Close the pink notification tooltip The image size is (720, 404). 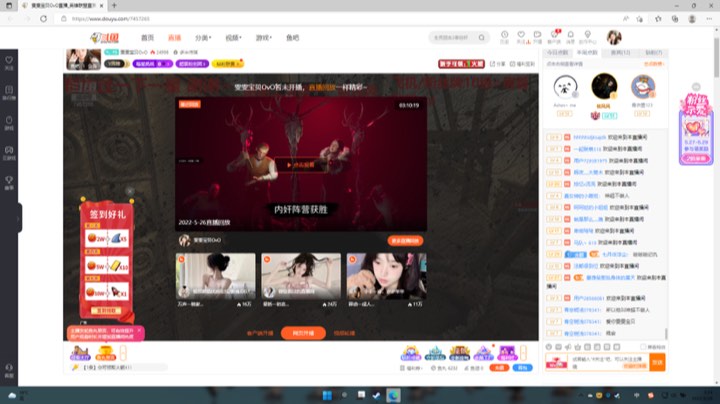[x=139, y=330]
